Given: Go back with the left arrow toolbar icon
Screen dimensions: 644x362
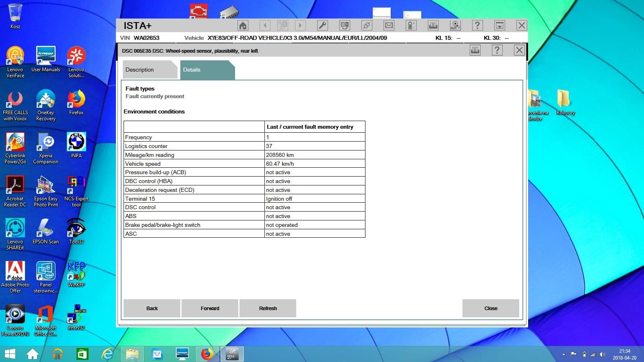Looking at the screenshot, I should pos(265,26).
